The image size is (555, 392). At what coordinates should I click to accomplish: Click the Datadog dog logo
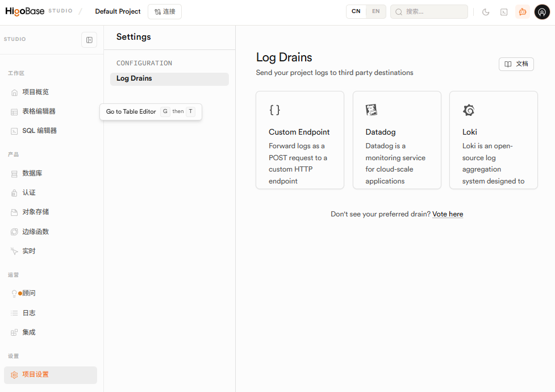click(372, 110)
